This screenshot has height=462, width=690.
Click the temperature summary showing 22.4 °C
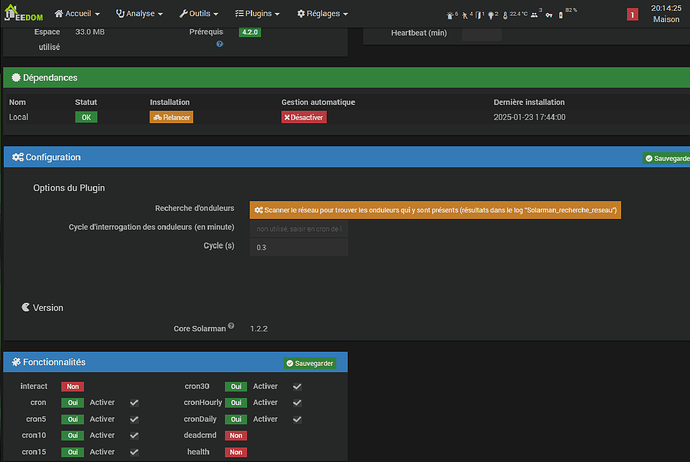[x=516, y=14]
